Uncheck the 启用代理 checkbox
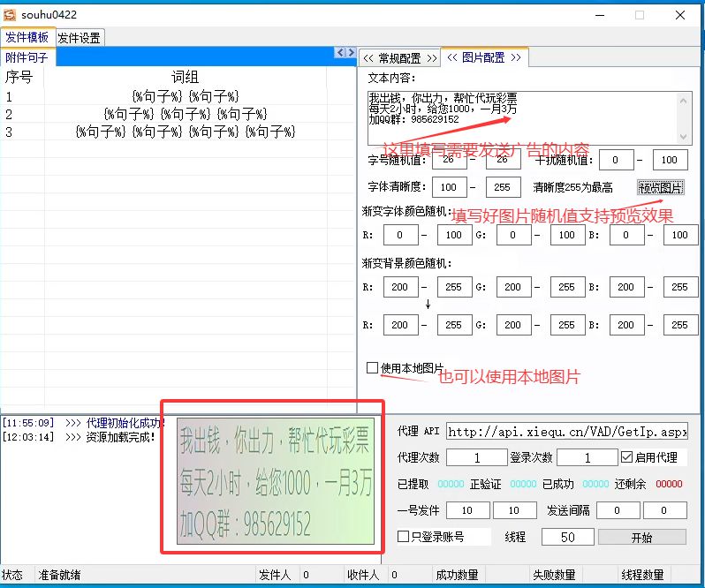This screenshot has height=588, width=705. (x=627, y=457)
